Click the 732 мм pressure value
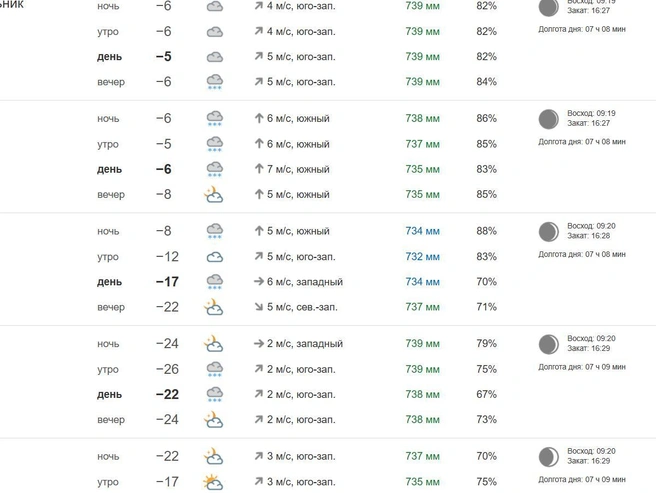The image size is (656, 493). tap(422, 257)
